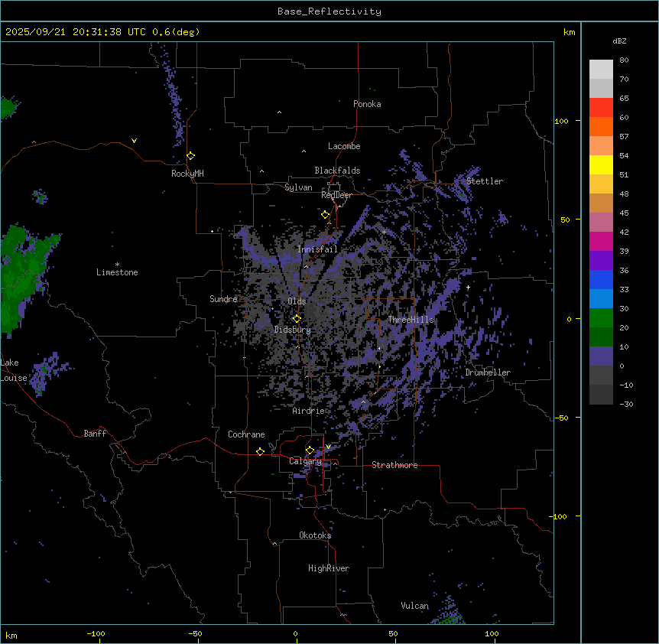Click the white cross marker east of ThreeHills

coord(468,287)
